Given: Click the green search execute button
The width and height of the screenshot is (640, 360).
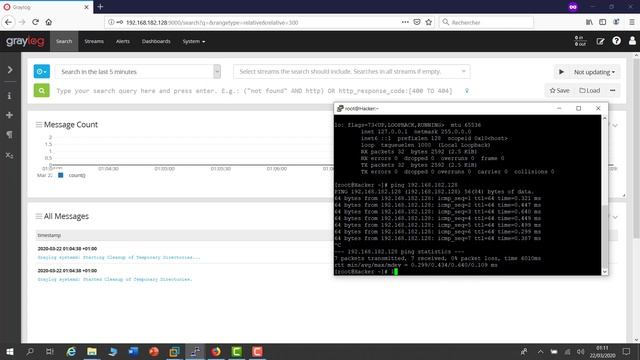Looking at the screenshot, I should point(42,91).
